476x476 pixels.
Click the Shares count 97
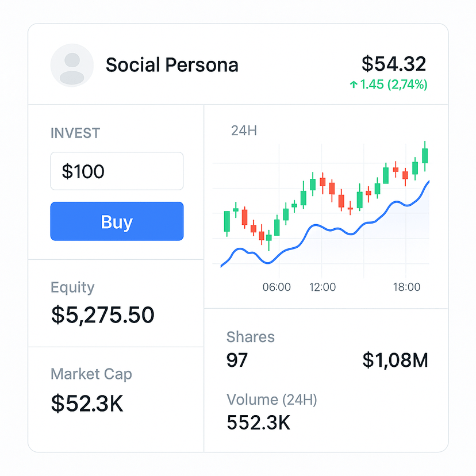(237, 360)
